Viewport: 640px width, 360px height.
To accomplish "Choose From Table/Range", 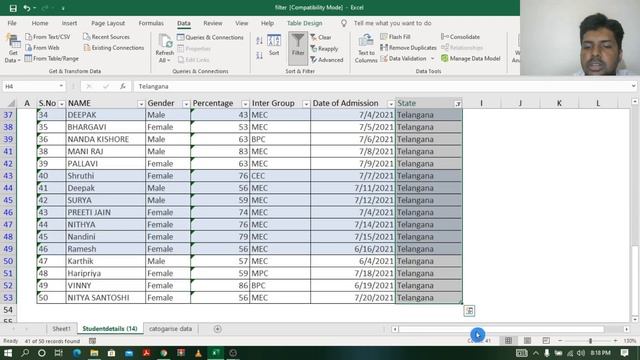I will 52,59.
